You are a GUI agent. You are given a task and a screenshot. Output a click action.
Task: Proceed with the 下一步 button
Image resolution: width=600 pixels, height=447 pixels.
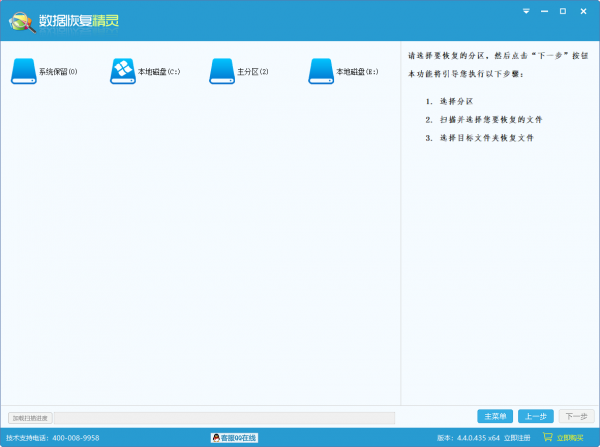pos(575,416)
